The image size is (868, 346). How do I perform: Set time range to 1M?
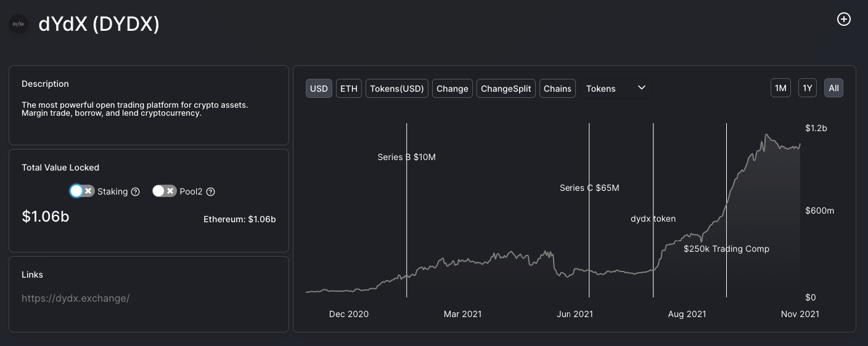[780, 88]
